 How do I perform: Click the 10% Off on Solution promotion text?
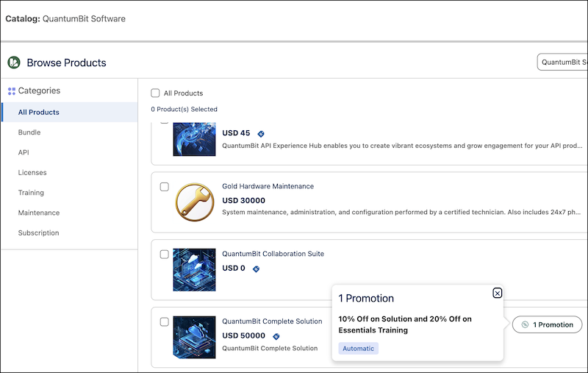(x=405, y=324)
